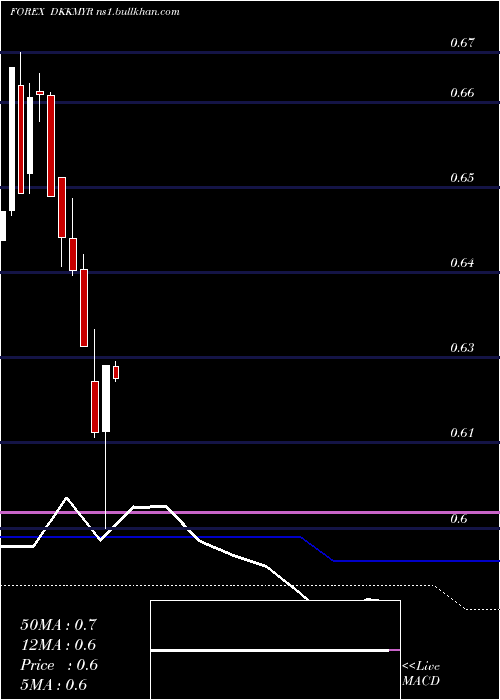Click the 50MA : 0.7 readout
The image size is (500, 700).
58,625
